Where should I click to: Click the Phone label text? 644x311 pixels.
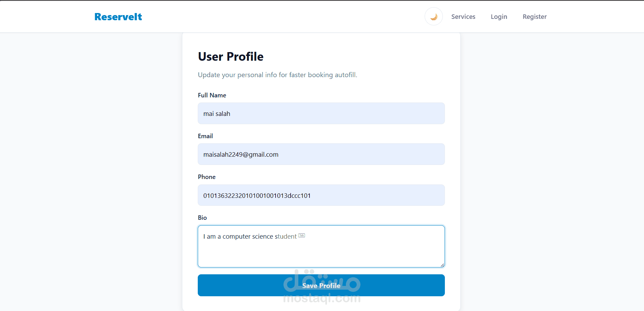tap(207, 177)
